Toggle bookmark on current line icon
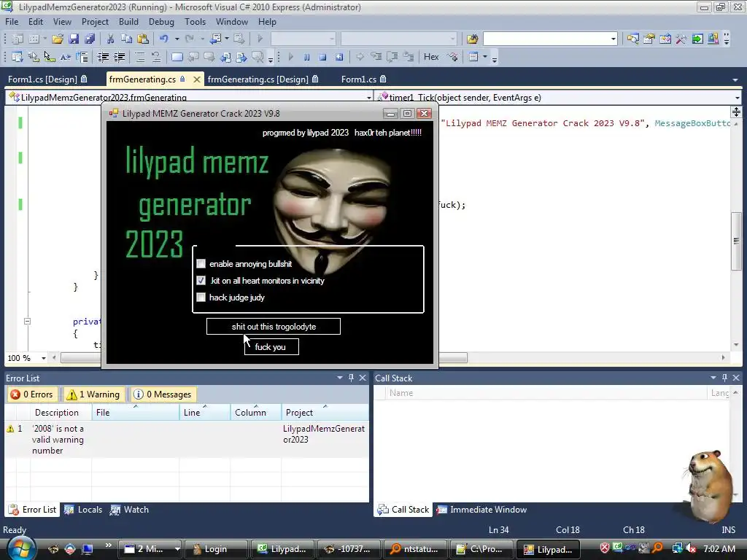Image resolution: width=747 pixels, height=560 pixels. 177,57
